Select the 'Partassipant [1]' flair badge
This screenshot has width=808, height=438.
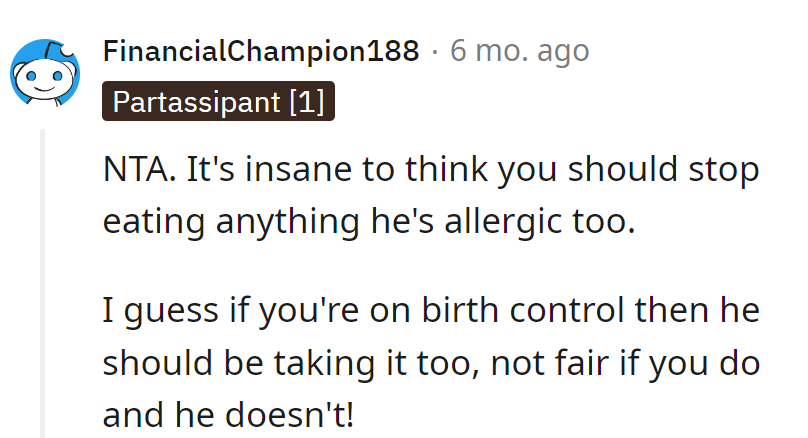[x=218, y=102]
